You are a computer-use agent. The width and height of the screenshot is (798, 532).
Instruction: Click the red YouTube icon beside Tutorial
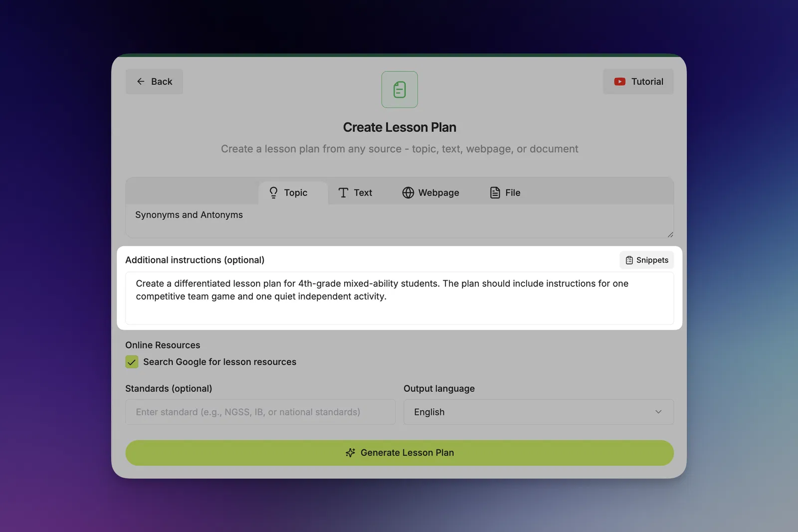619,82
